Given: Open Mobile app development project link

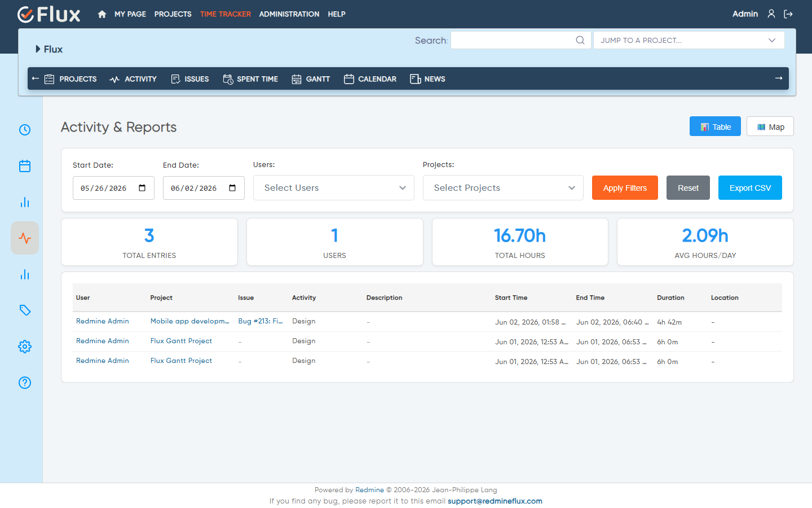Looking at the screenshot, I should point(190,321).
